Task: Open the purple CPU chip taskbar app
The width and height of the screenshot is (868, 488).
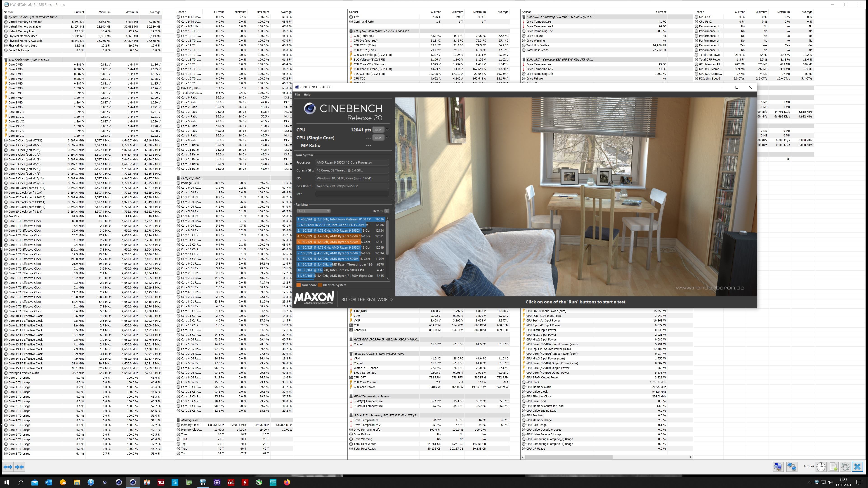Action: click(x=217, y=482)
